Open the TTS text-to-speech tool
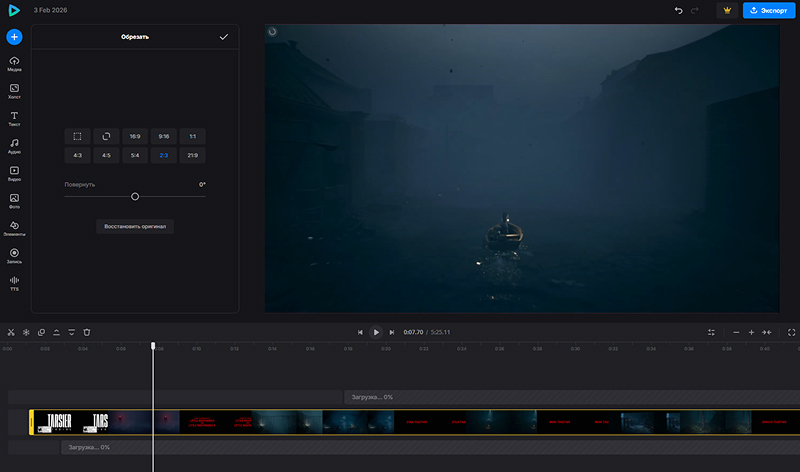 point(14,283)
